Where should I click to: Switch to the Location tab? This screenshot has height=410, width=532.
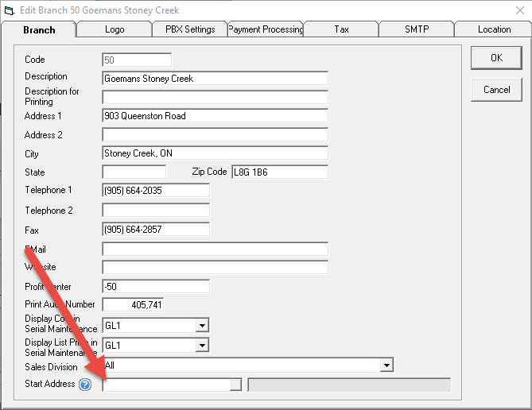pos(494,29)
